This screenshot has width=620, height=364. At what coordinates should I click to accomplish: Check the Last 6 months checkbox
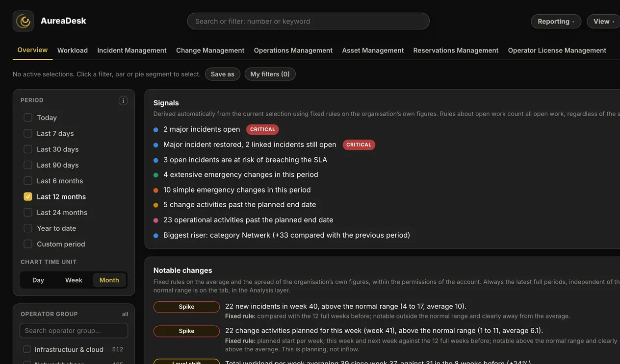tap(28, 181)
